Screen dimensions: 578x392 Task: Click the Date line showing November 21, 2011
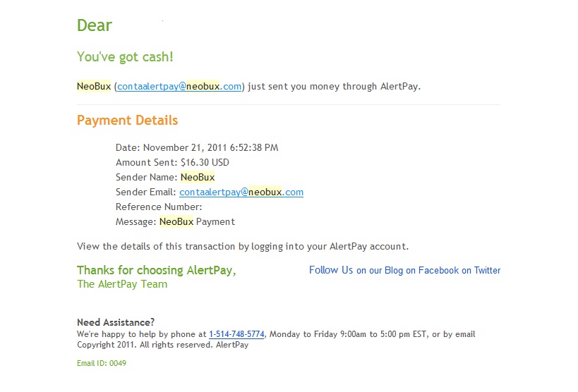(197, 147)
